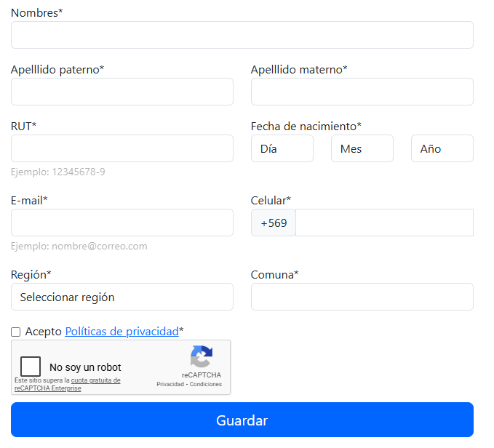Click the RUT input field
The width and height of the screenshot is (494, 448).
click(x=121, y=148)
